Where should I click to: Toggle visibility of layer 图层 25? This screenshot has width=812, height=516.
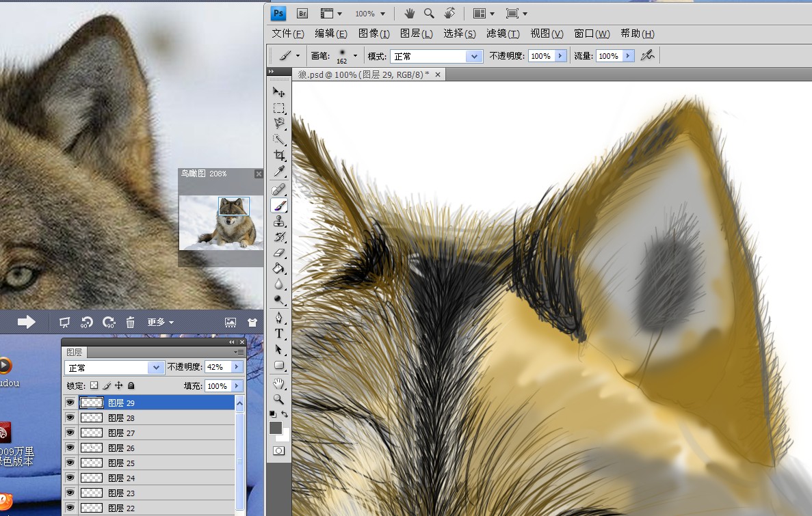pyautogui.click(x=70, y=463)
